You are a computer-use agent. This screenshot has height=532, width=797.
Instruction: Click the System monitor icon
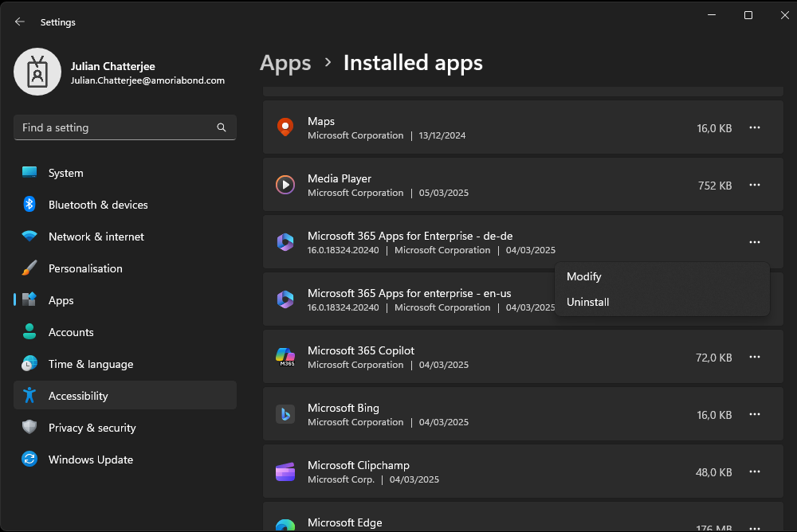(x=29, y=172)
